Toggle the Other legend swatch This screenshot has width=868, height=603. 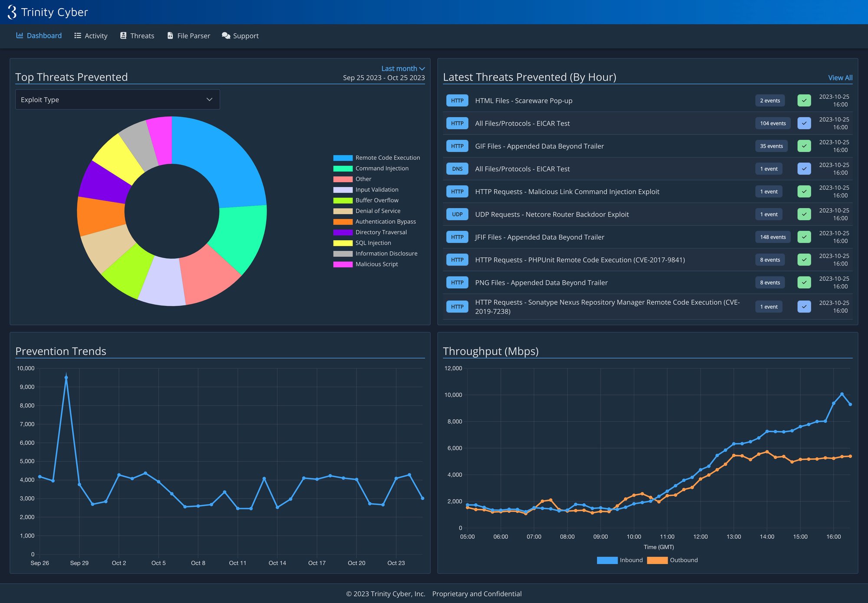(x=343, y=179)
